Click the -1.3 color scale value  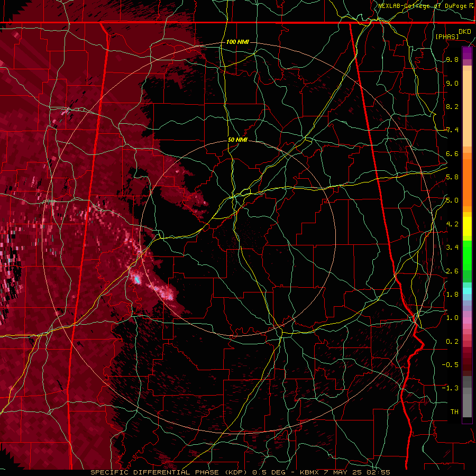[x=450, y=388]
